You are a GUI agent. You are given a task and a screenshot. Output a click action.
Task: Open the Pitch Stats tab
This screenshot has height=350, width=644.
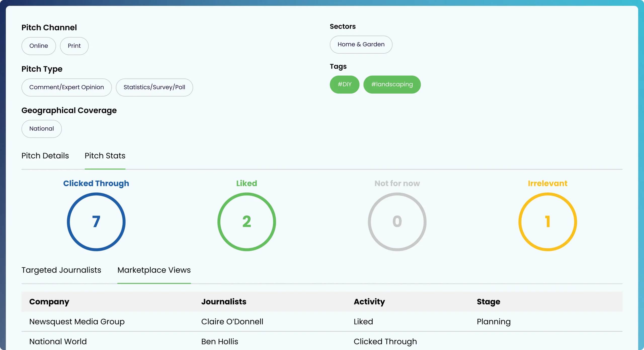pyautogui.click(x=105, y=156)
